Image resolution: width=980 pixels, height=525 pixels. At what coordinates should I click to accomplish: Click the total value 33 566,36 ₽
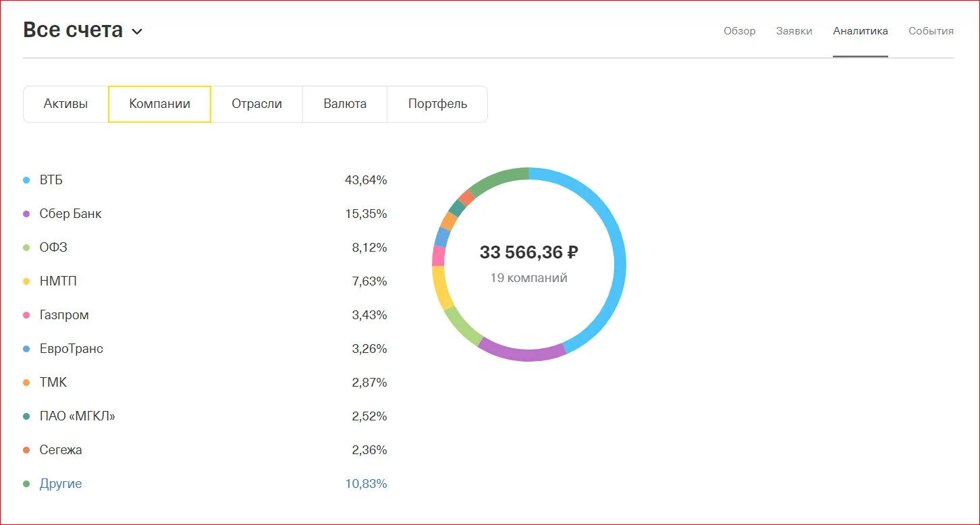coord(529,252)
